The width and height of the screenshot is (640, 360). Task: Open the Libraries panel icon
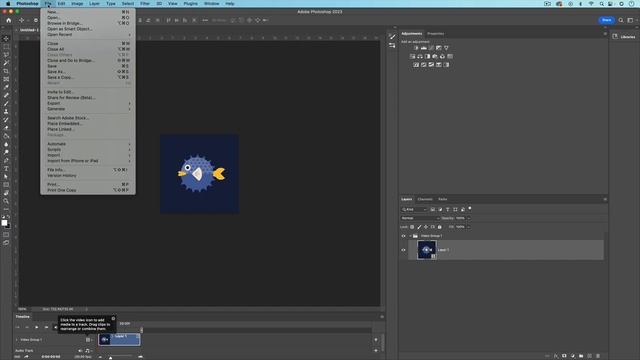[615, 37]
